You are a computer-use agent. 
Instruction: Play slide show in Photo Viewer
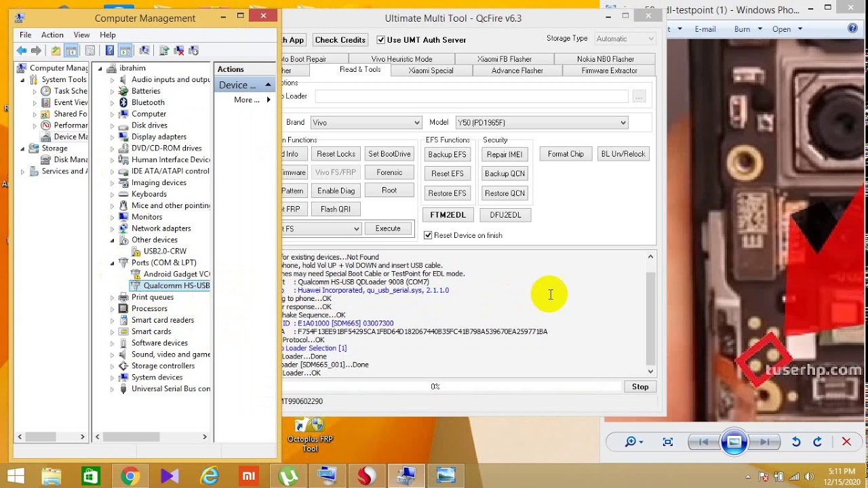pos(734,442)
